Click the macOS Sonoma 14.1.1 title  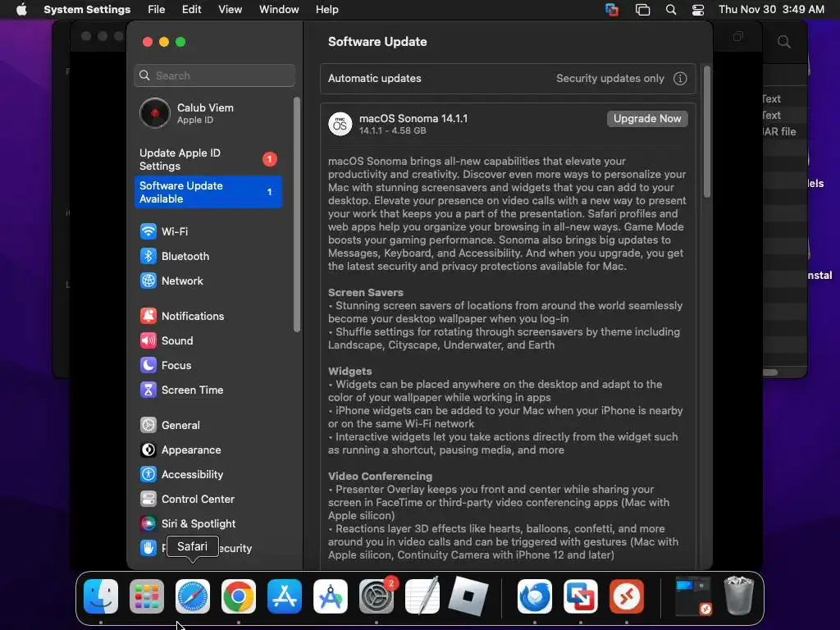tap(413, 118)
